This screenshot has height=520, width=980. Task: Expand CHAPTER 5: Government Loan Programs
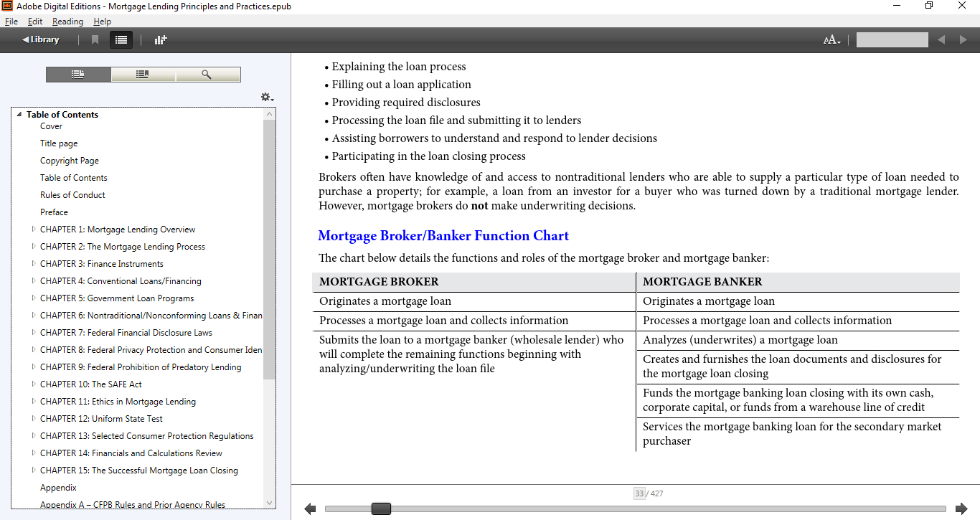[x=34, y=298]
